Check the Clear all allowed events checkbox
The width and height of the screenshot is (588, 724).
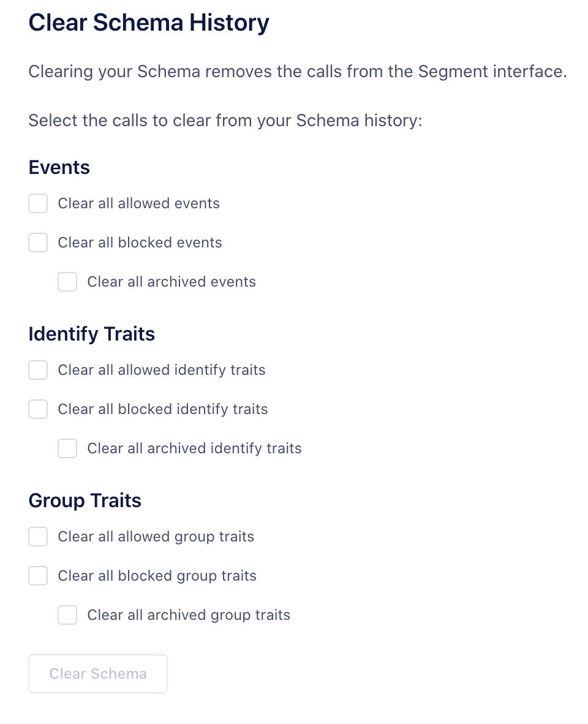(37, 203)
